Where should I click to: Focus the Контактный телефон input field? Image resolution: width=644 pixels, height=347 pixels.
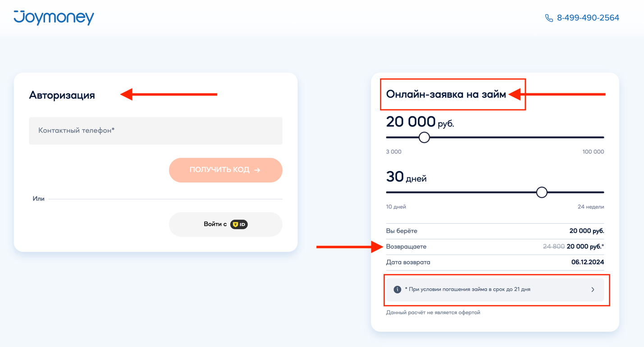[x=155, y=131]
